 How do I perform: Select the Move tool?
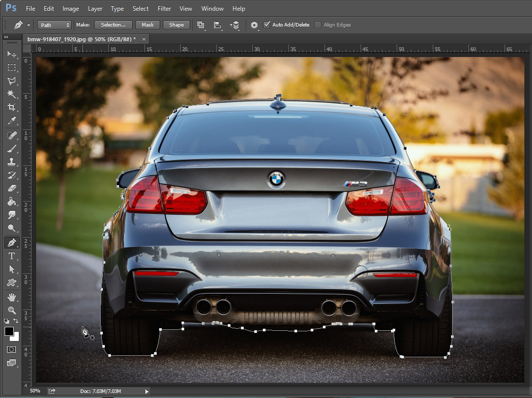(x=12, y=54)
